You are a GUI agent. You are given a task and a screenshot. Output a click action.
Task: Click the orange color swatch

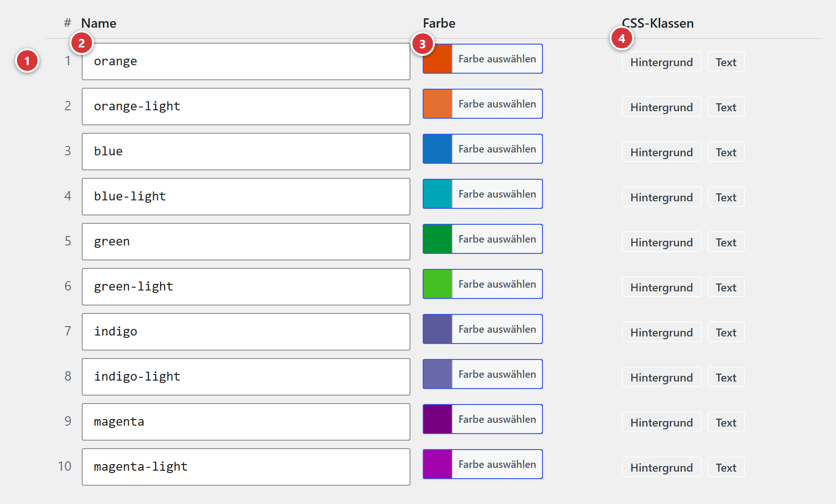tap(438, 59)
